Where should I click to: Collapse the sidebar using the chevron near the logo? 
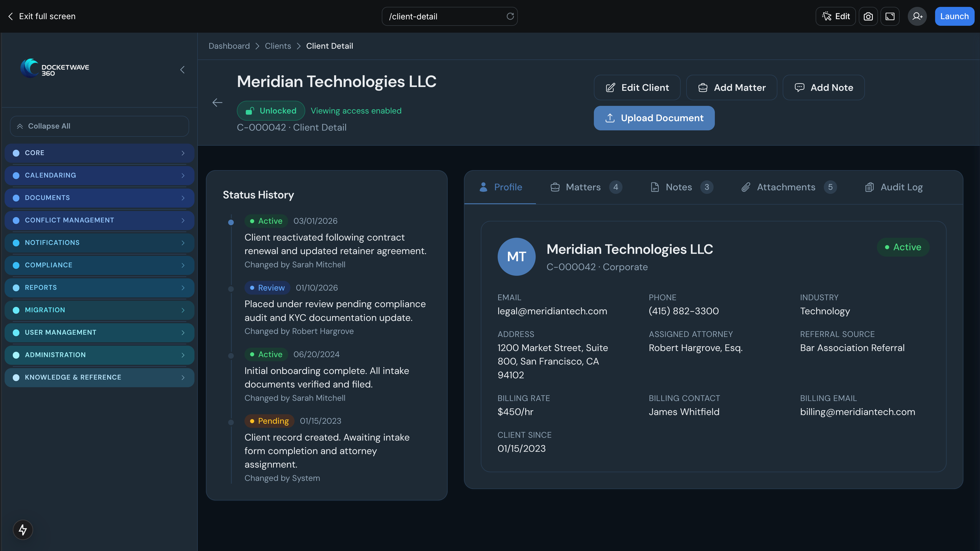[182, 70]
